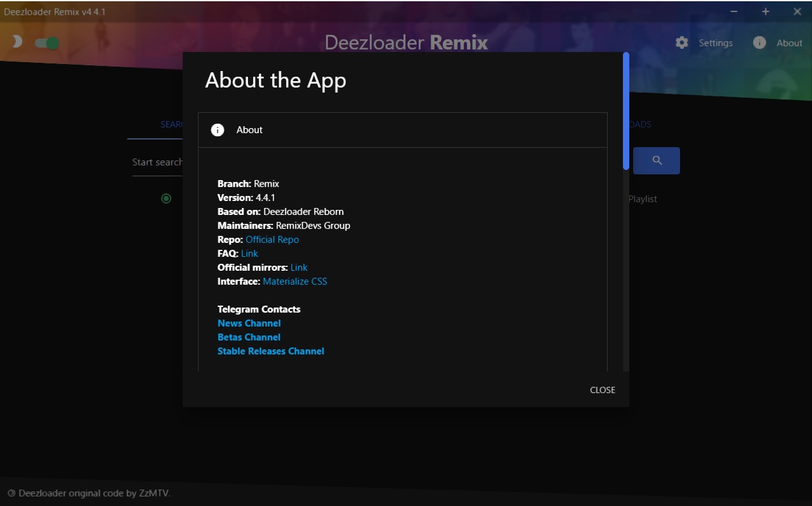
Task: Click the Branch: Remix text
Action: [248, 184]
